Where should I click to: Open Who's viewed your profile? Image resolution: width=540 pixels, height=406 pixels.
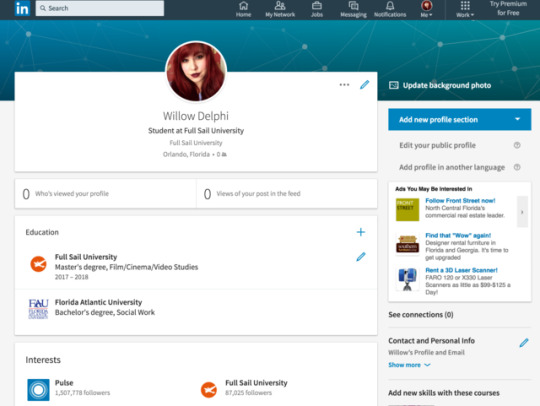pos(105,194)
